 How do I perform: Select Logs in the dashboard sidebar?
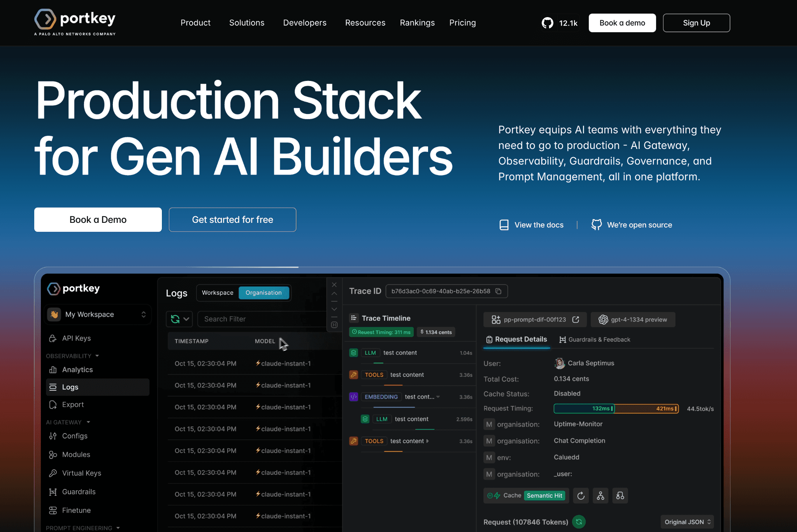coord(98,387)
